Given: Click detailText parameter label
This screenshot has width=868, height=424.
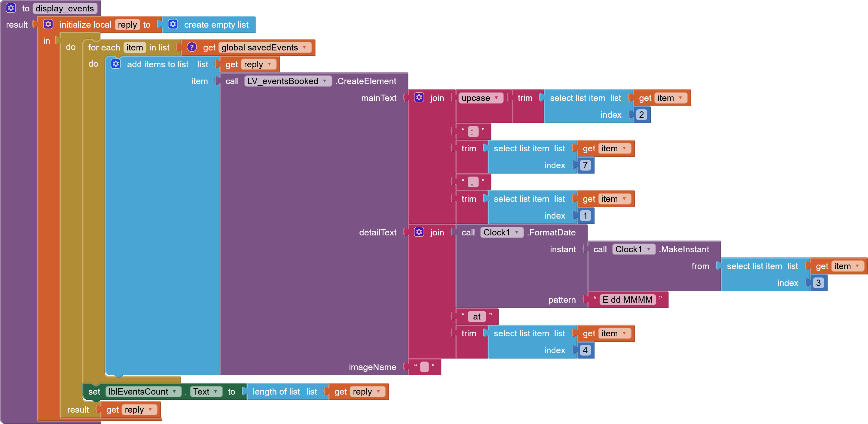Looking at the screenshot, I should pos(378,232).
